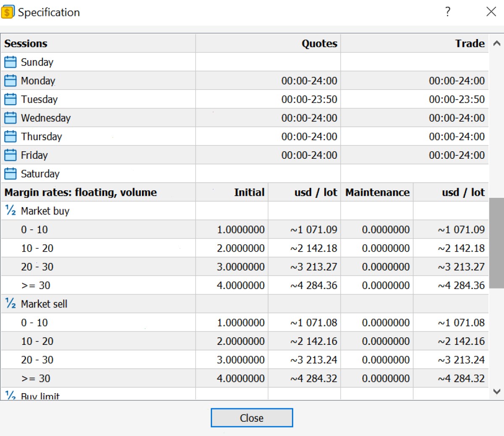This screenshot has height=436, width=504.
Task: Select the 'Margin rates: floating, volume' header
Action: 81,192
